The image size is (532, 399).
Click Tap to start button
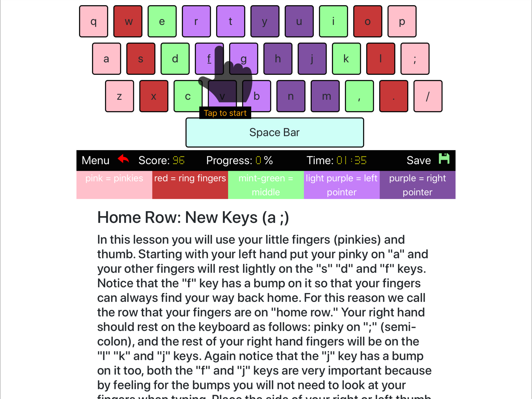pos(225,113)
